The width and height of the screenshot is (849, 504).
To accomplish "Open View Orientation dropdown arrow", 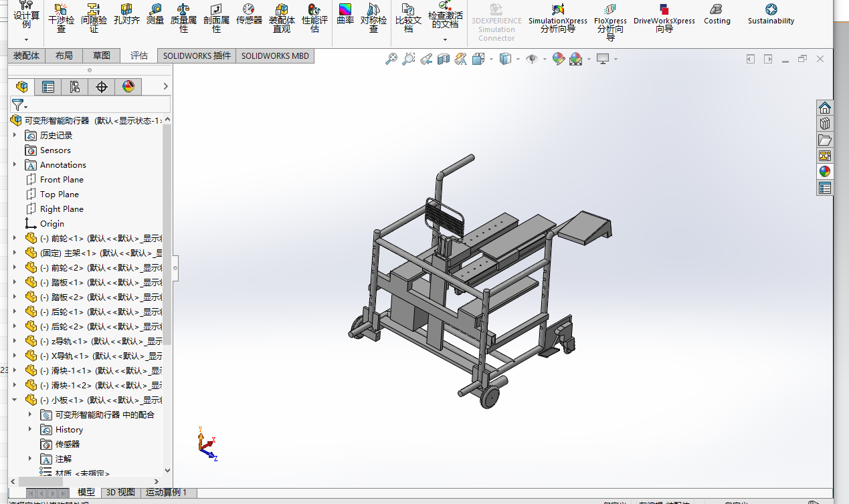I will click(x=491, y=59).
